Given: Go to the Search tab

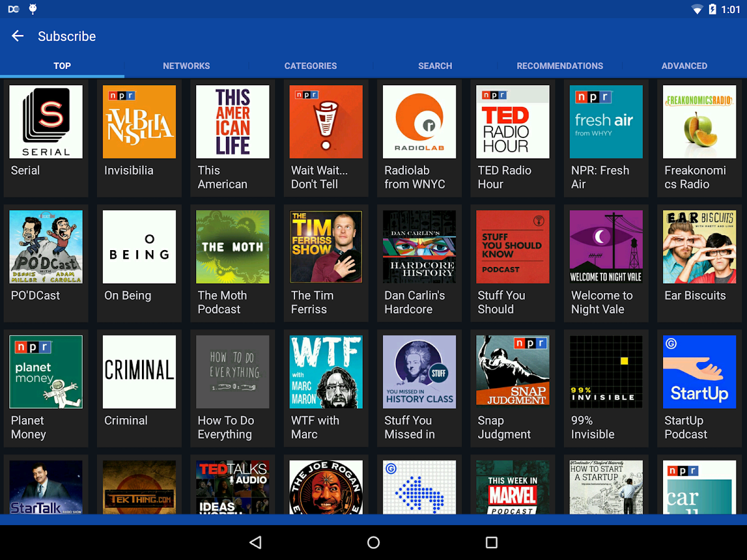Looking at the screenshot, I should [435, 66].
